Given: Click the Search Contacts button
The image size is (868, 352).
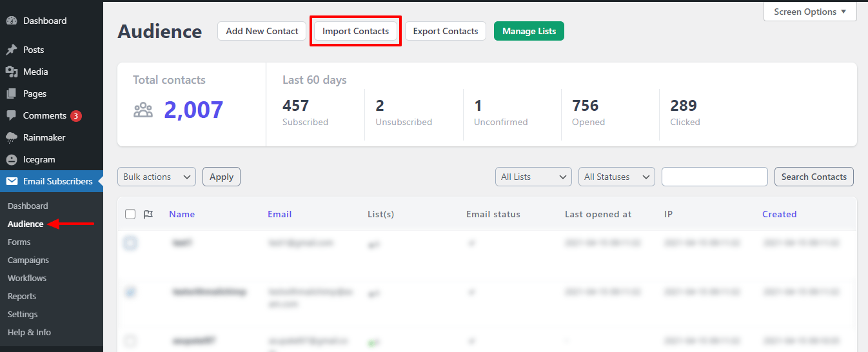Looking at the screenshot, I should pos(814,177).
